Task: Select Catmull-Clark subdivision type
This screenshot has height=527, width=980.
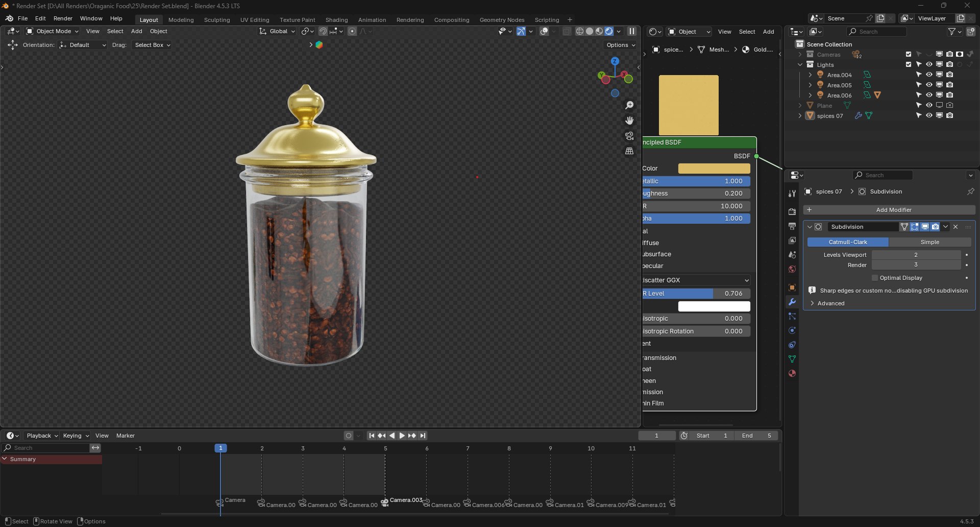Action: [x=848, y=242]
